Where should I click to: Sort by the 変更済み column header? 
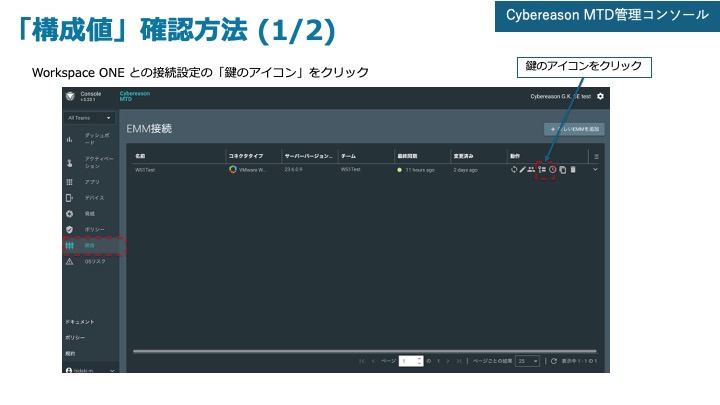[463, 156]
